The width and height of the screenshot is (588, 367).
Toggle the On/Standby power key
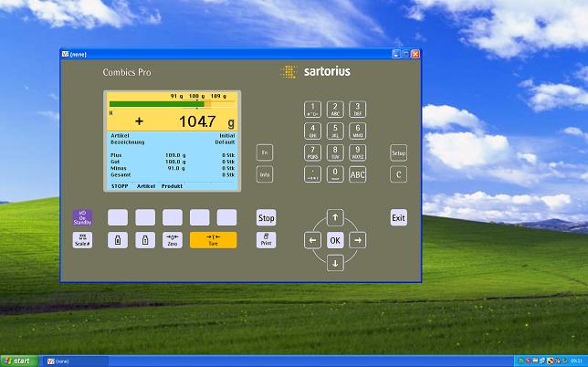pos(82,217)
